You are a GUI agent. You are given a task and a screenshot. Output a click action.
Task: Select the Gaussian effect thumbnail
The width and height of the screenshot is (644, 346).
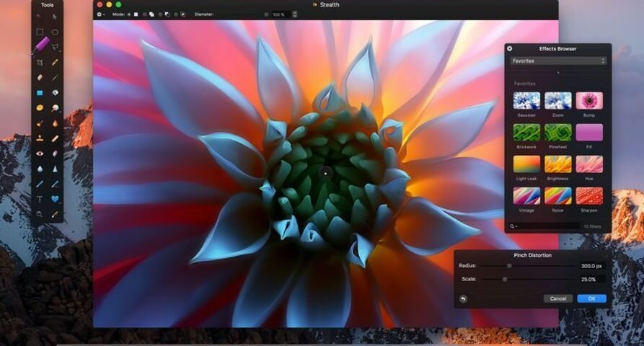(x=526, y=101)
